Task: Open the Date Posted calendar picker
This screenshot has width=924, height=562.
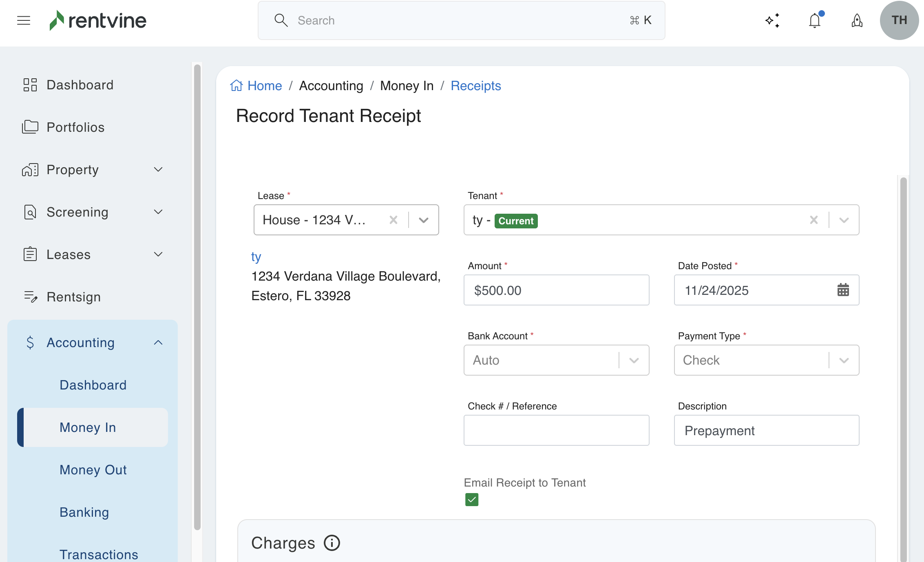Action: tap(843, 290)
